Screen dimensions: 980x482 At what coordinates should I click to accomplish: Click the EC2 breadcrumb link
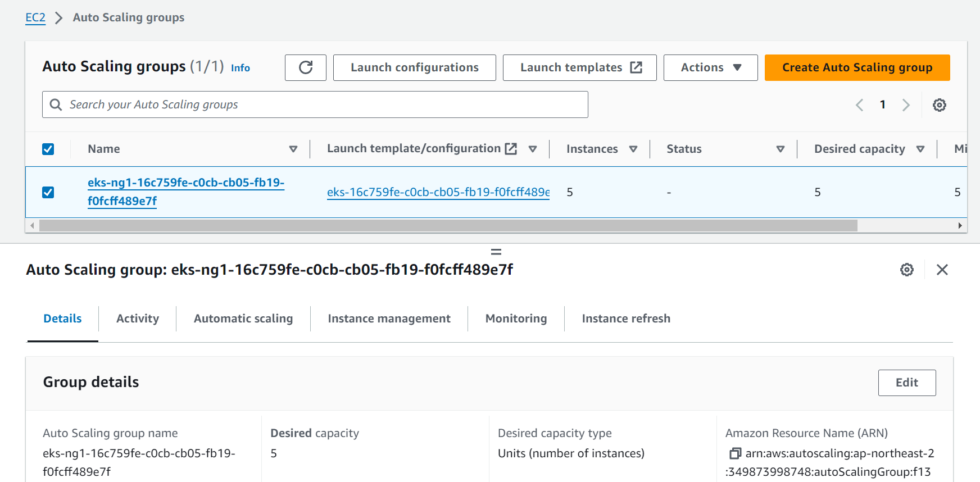(x=35, y=17)
